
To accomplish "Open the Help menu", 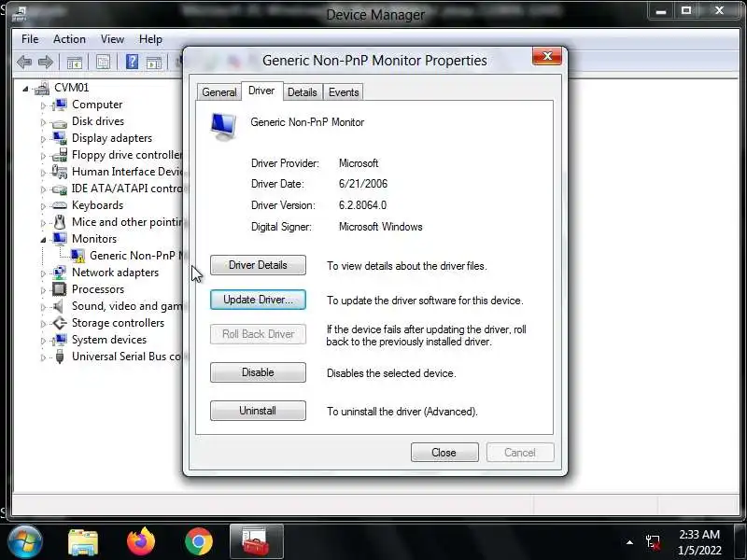I will coord(150,39).
